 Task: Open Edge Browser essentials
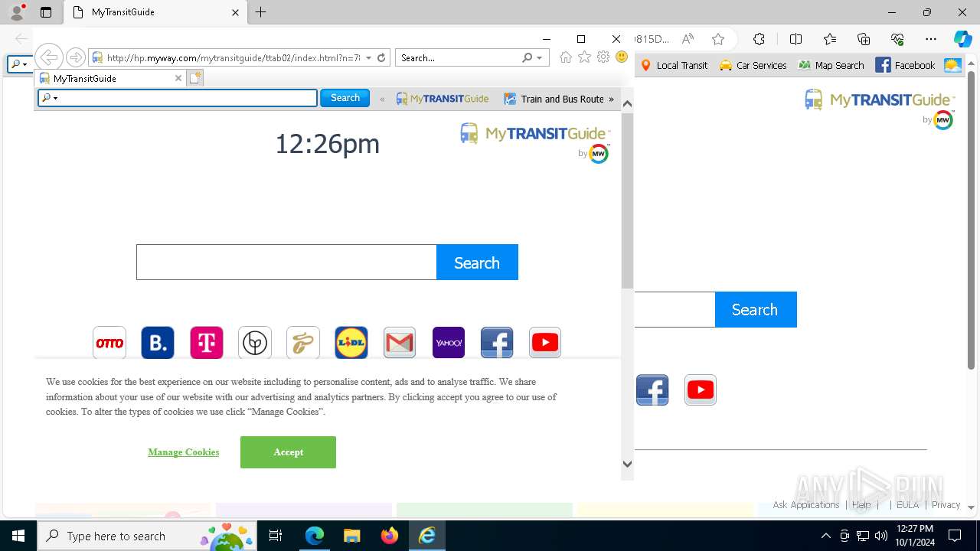tap(897, 39)
